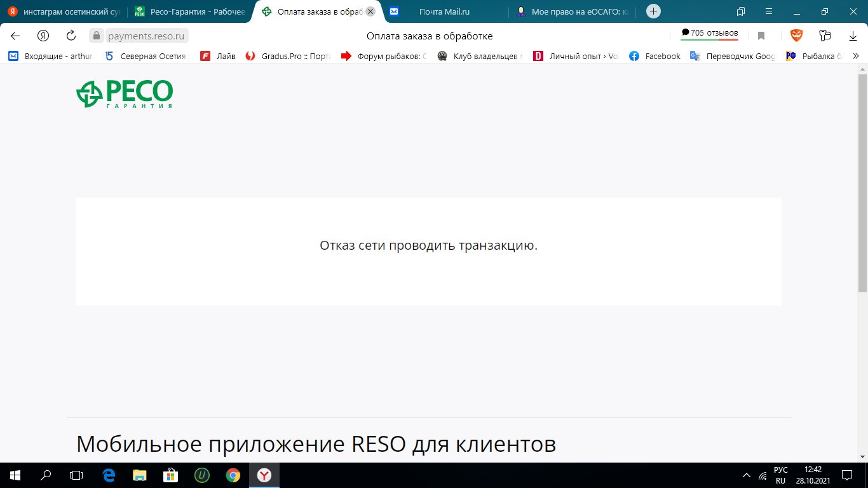Switch to the Ресо-Гарантия tab
Screen dimensions: 868x488
[191, 11]
